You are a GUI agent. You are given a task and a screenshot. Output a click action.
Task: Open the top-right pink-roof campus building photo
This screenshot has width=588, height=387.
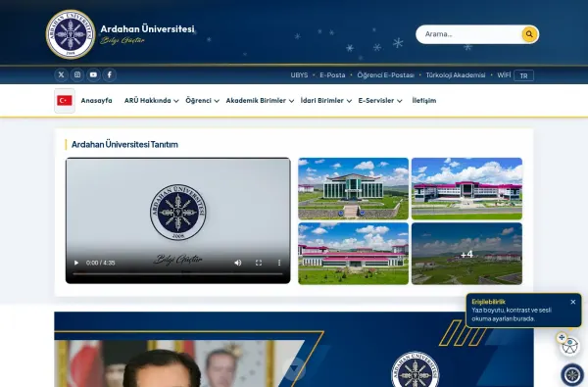point(466,189)
